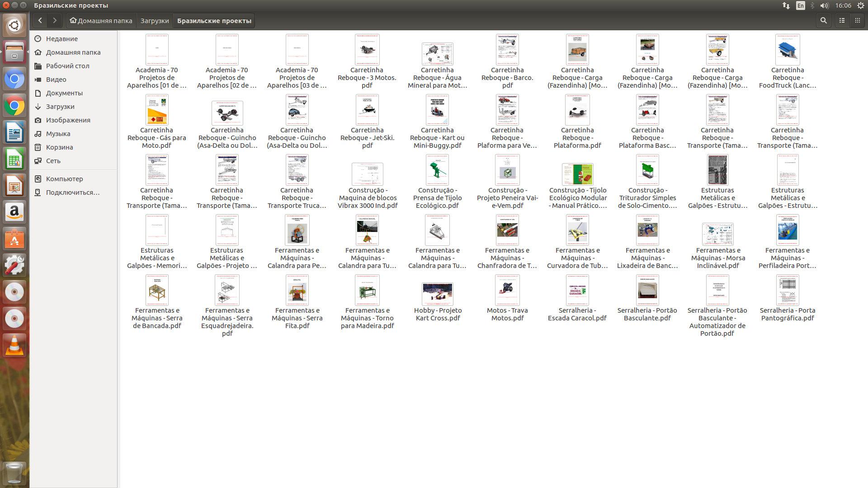Open Amazon launcher icon in dock
Image resolution: width=868 pixels, height=488 pixels.
(x=14, y=212)
